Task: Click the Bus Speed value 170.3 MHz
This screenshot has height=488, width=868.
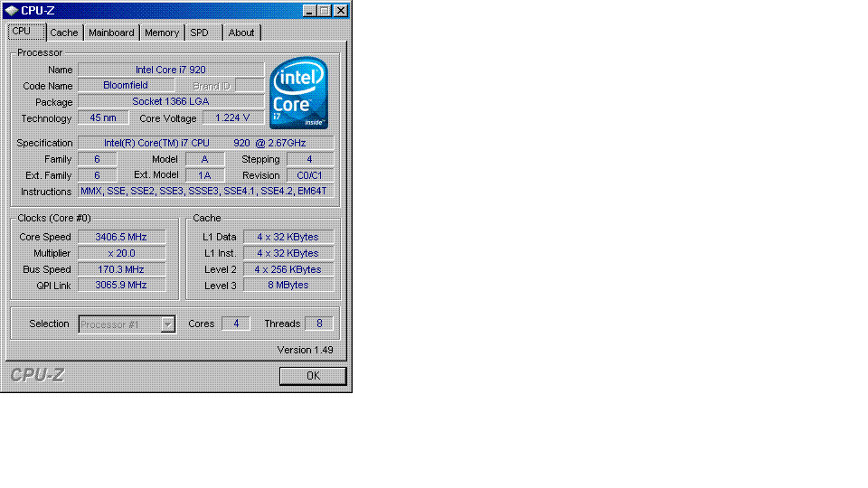Action: pos(122,269)
